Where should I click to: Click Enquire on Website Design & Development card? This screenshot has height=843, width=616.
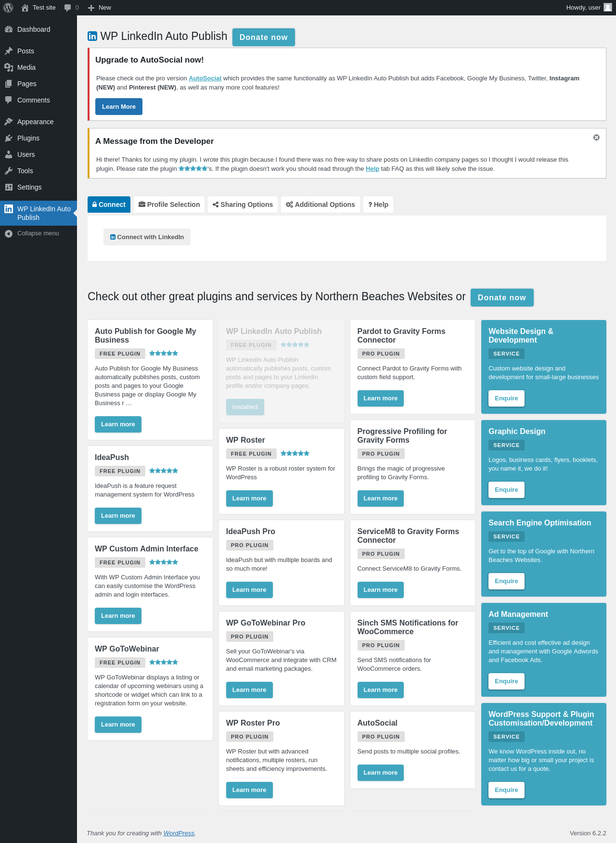(507, 398)
